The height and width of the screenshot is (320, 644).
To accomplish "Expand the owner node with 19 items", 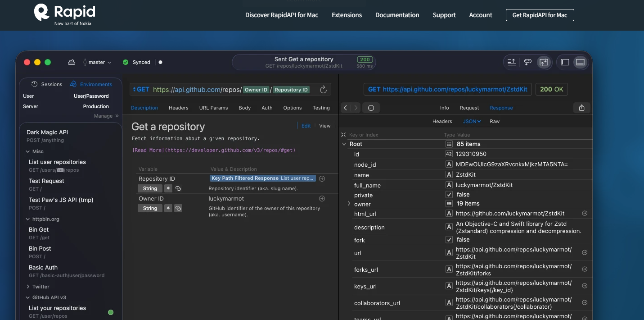I will pyautogui.click(x=349, y=204).
